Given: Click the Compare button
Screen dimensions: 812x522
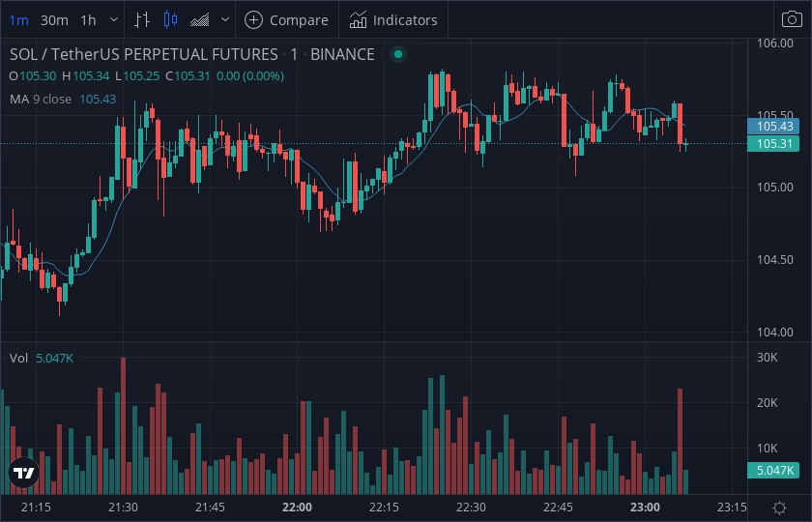Looking at the screenshot, I should point(286,20).
